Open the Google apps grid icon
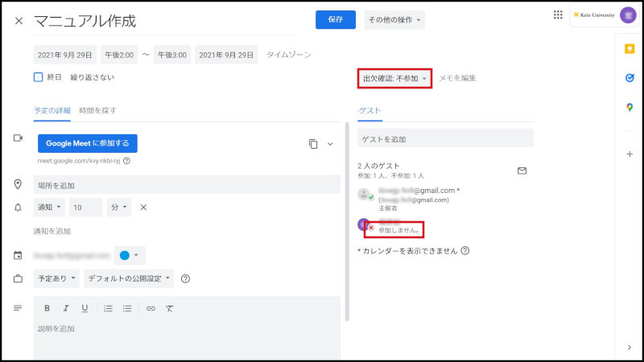Image resolution: width=644 pixels, height=362 pixels. click(x=558, y=14)
